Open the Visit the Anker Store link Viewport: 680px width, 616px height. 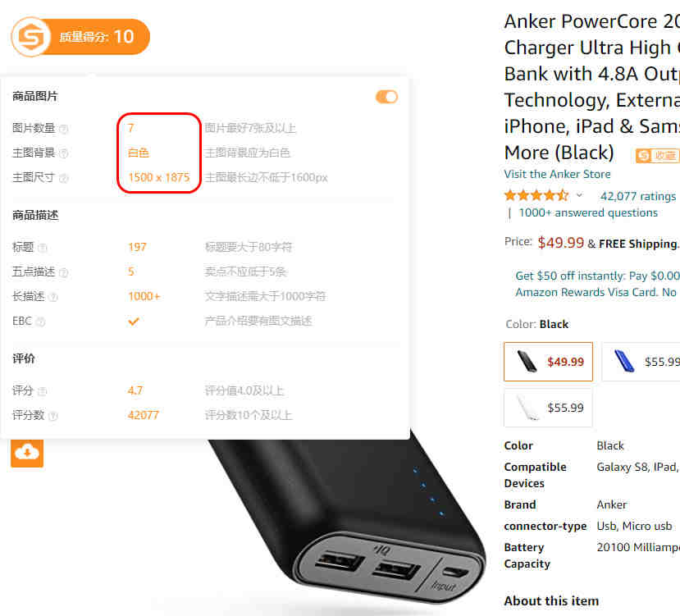tap(557, 174)
